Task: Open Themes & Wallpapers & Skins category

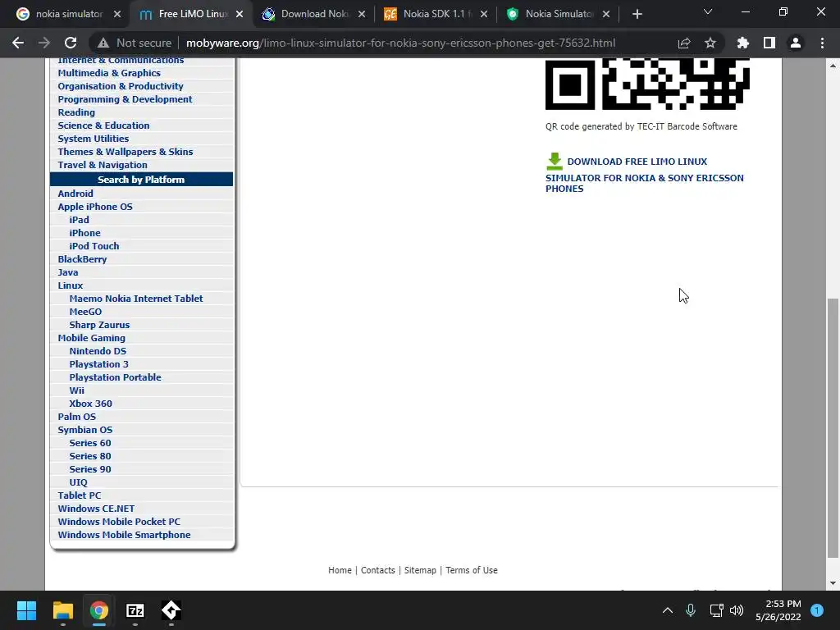Action: 126,152
